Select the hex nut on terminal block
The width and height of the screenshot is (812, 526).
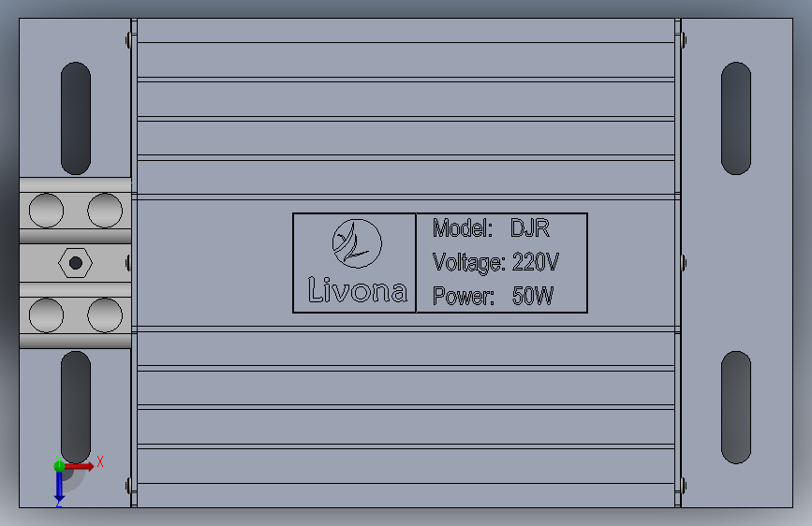coord(76,263)
